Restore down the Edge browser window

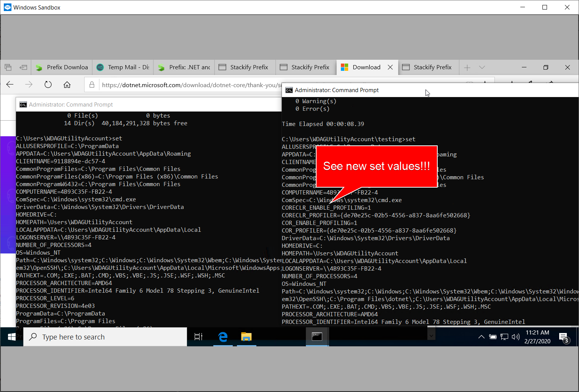pos(545,67)
